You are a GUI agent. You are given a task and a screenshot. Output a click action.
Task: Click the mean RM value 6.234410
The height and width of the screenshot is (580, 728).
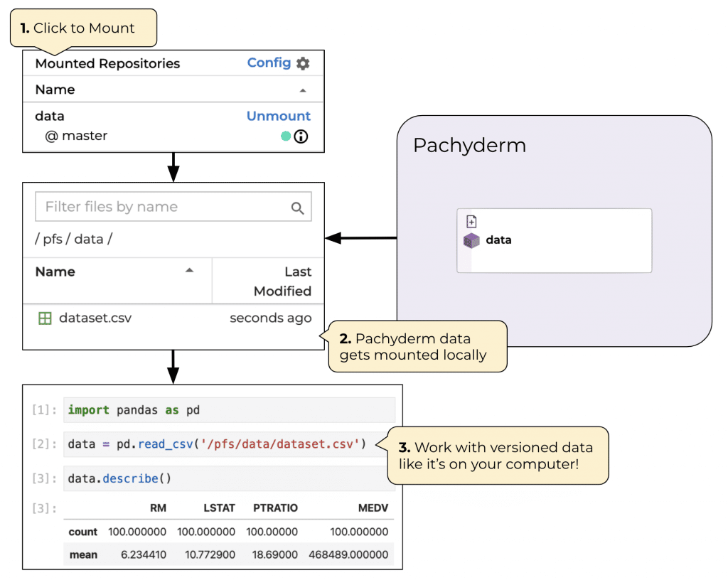tap(144, 555)
